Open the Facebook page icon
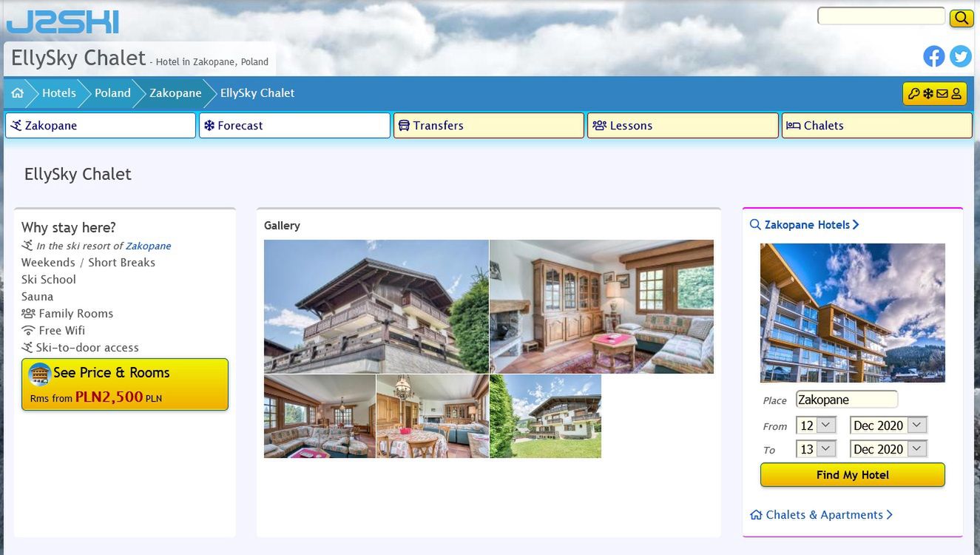 [934, 56]
